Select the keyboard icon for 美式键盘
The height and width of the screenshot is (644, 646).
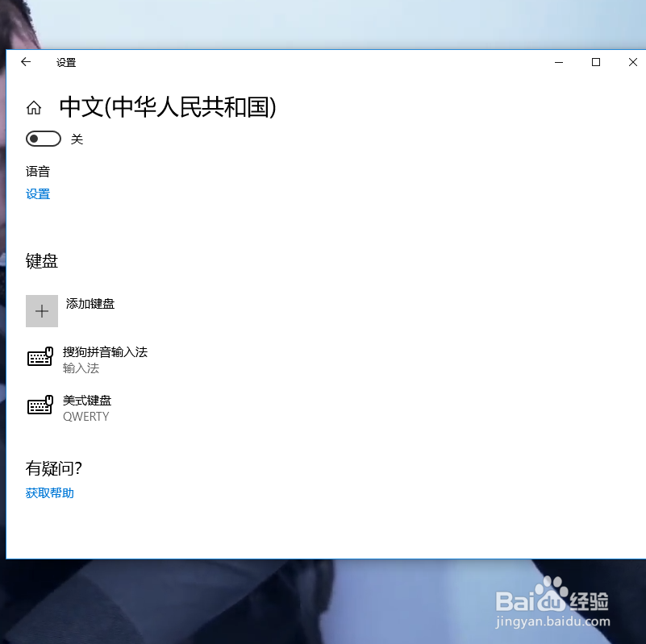pos(40,405)
